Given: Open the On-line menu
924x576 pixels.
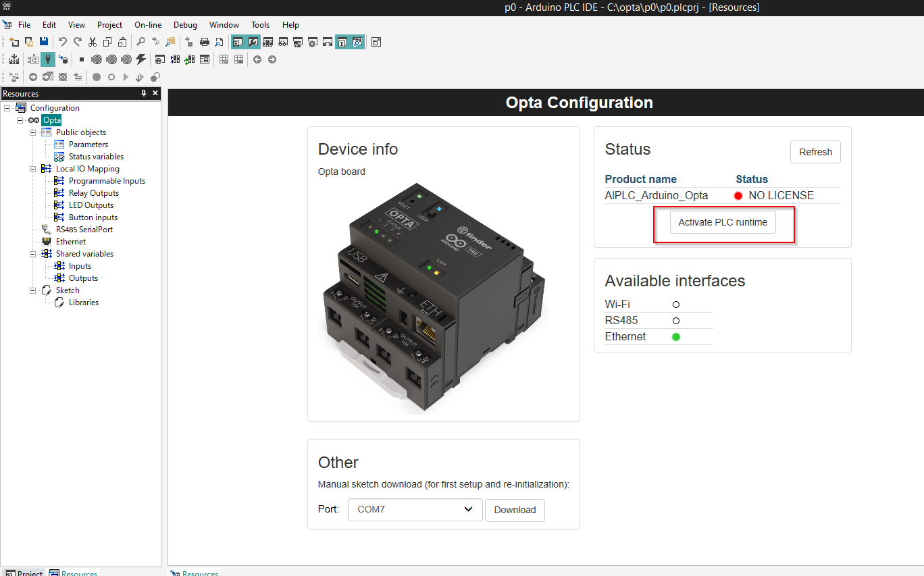Looking at the screenshot, I should point(148,25).
